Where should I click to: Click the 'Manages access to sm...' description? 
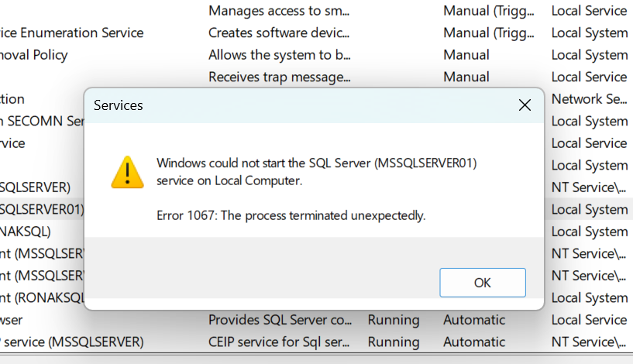pyautogui.click(x=279, y=11)
